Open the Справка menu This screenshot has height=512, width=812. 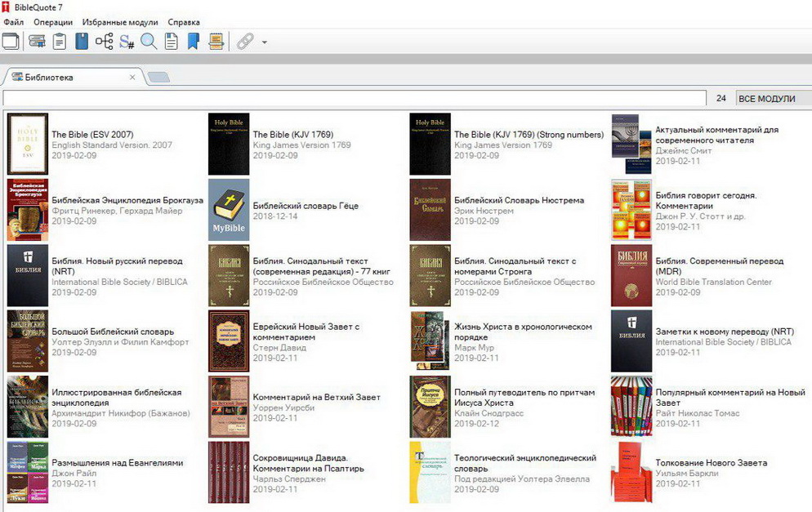click(x=183, y=22)
